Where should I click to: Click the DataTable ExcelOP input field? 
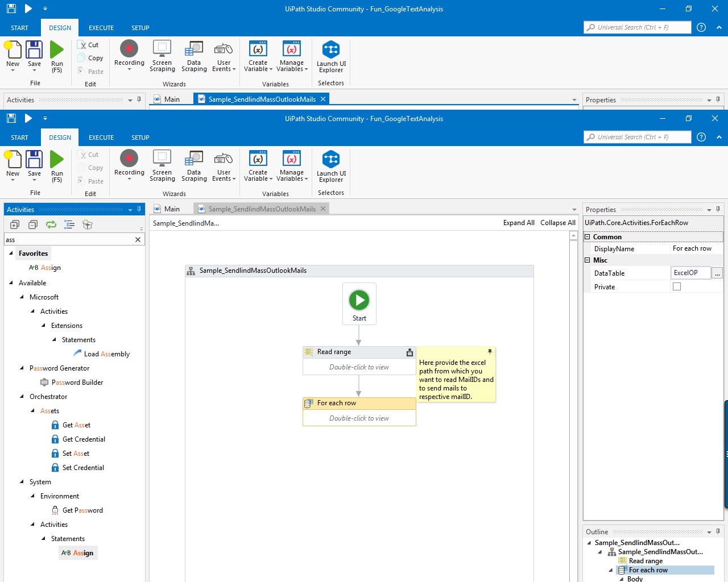coord(691,273)
